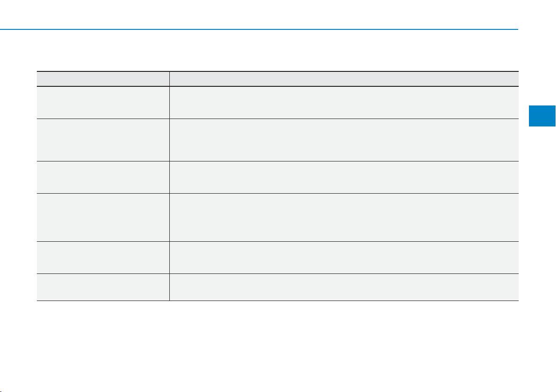Select fourth body row's wide right cell
This screenshot has height=392, width=556.
(x=344, y=217)
